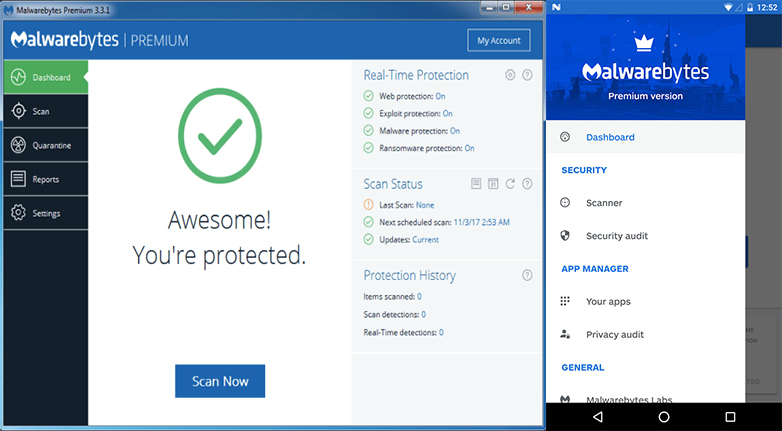The height and width of the screenshot is (431, 782).
Task: Open Privacy audit in mobile drawer
Action: coord(645,335)
